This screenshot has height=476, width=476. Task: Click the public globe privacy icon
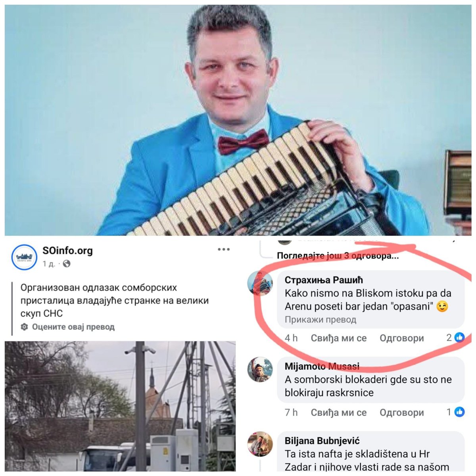pyautogui.click(x=67, y=264)
